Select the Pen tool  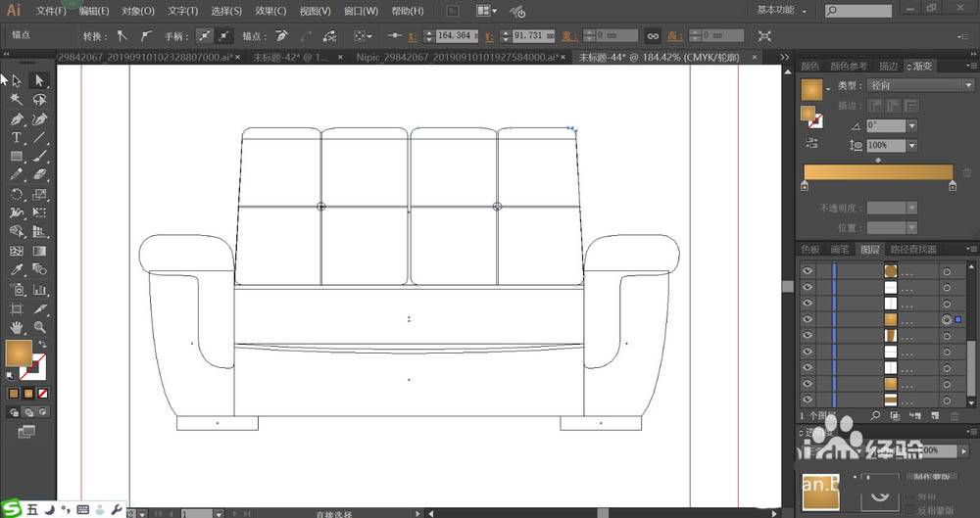tap(17, 118)
